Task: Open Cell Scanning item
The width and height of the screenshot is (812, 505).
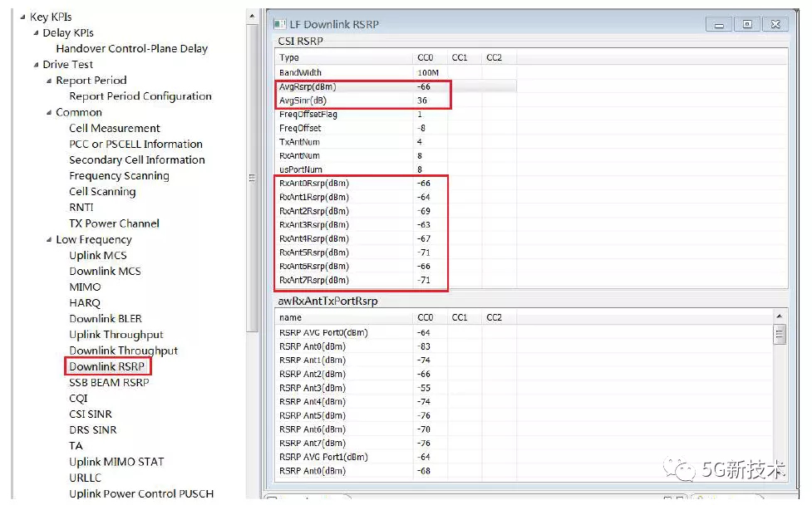Action: [x=102, y=192]
